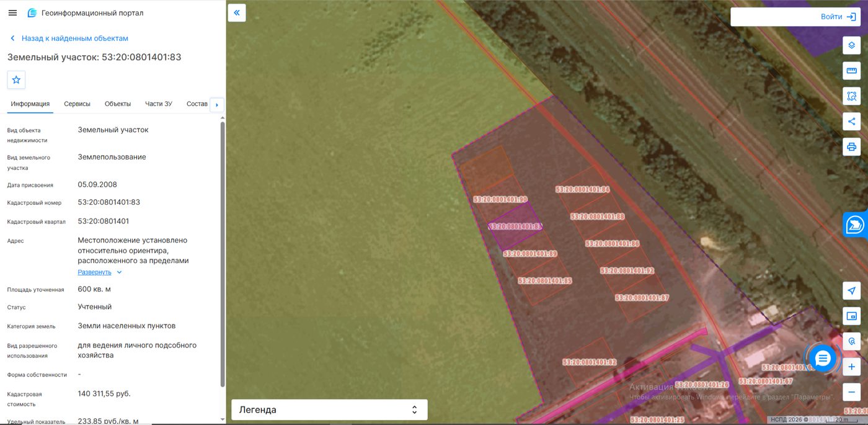The height and width of the screenshot is (425, 868).
Task: Expand the Легенда panel
Action: pos(329,409)
